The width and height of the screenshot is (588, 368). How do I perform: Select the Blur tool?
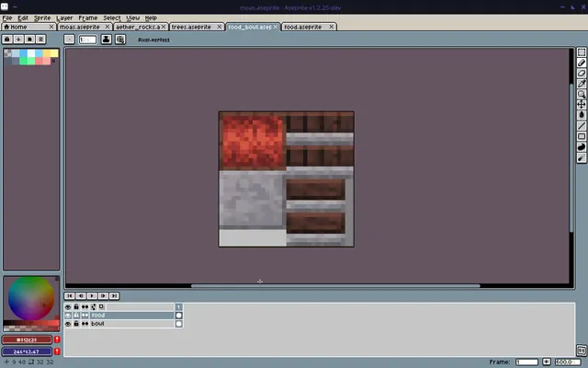click(582, 157)
